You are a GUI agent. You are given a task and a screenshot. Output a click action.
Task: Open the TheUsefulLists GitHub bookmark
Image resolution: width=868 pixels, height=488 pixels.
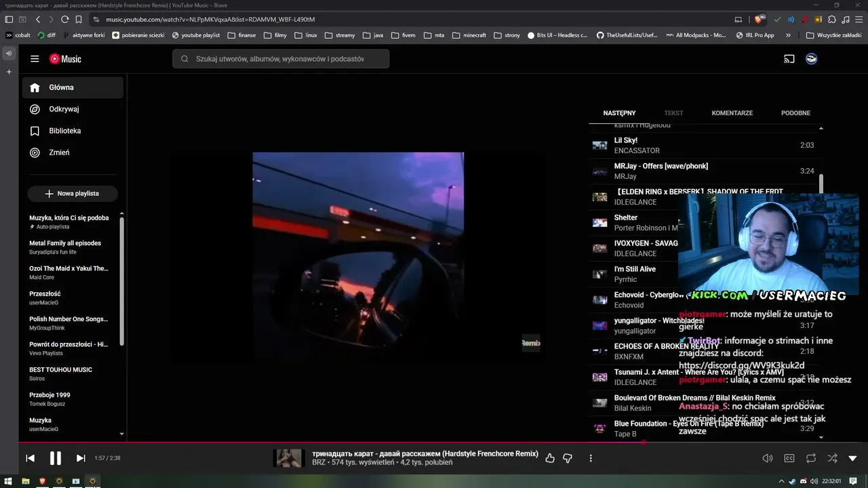627,35
